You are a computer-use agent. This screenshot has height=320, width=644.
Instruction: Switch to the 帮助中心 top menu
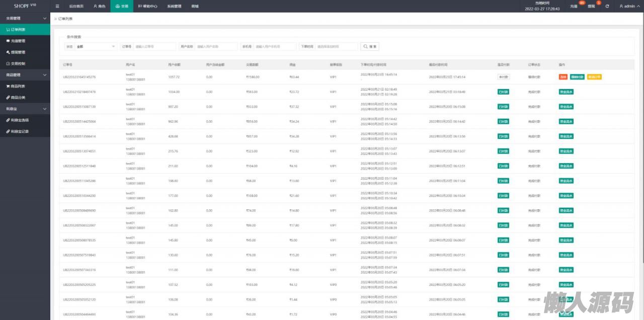147,6
